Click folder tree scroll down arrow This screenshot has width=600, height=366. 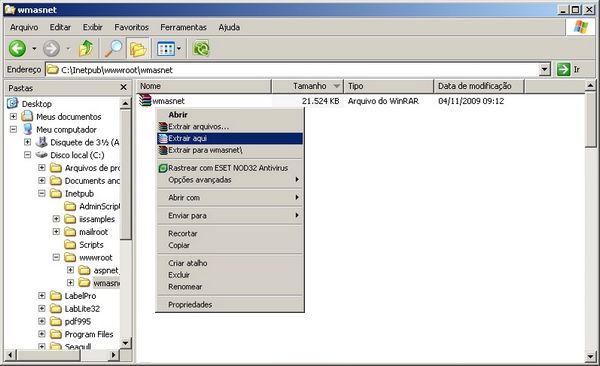126,343
